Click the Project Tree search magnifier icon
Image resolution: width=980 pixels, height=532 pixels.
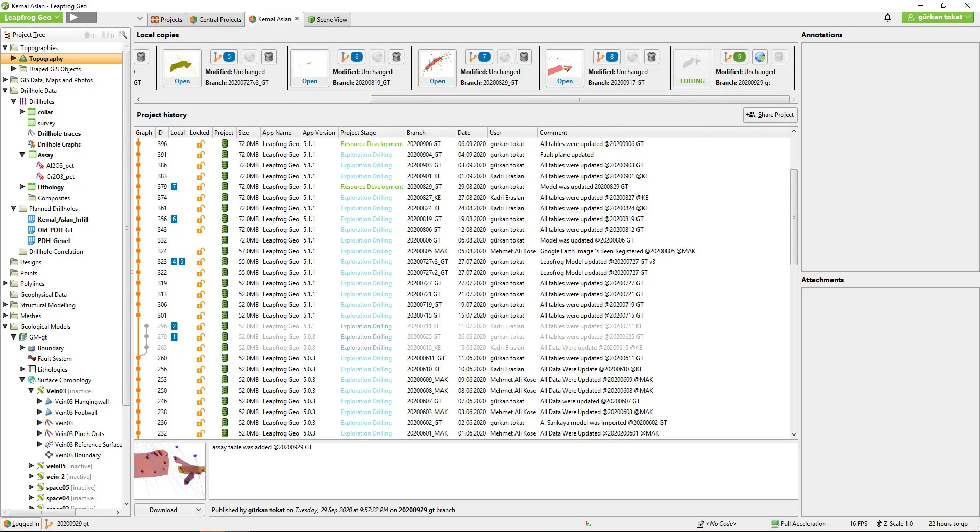tap(122, 35)
